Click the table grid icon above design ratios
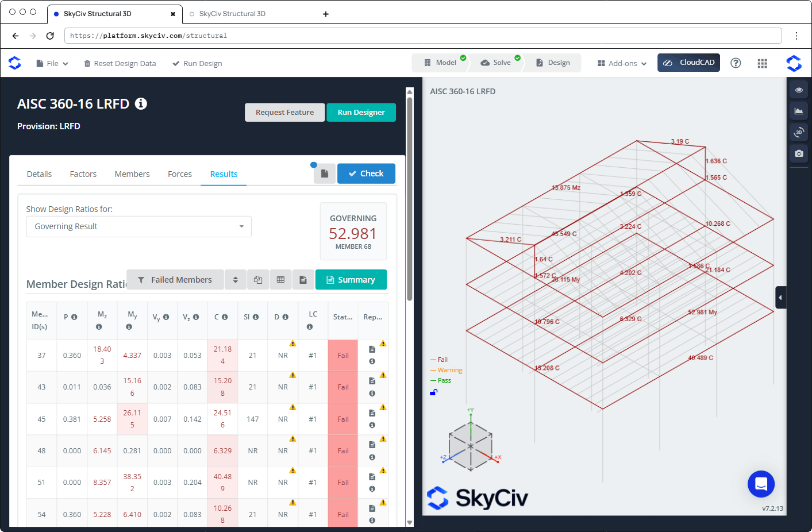Viewport: 812px width, 532px height. coord(280,280)
